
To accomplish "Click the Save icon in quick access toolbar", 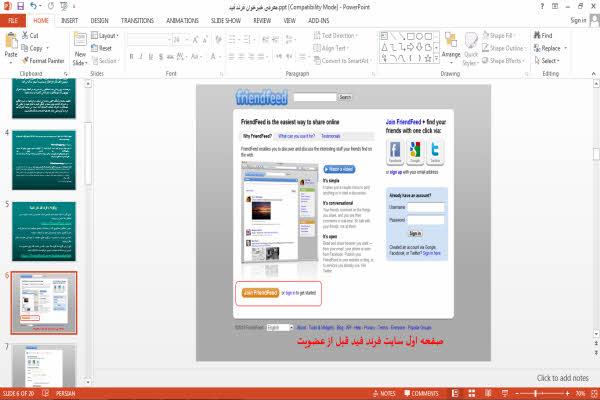I will pyautogui.click(x=20, y=6).
